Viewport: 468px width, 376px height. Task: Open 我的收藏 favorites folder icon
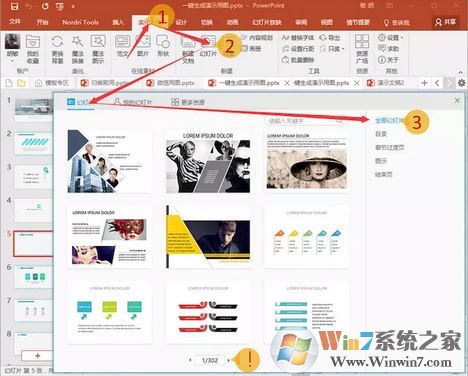(x=33, y=49)
